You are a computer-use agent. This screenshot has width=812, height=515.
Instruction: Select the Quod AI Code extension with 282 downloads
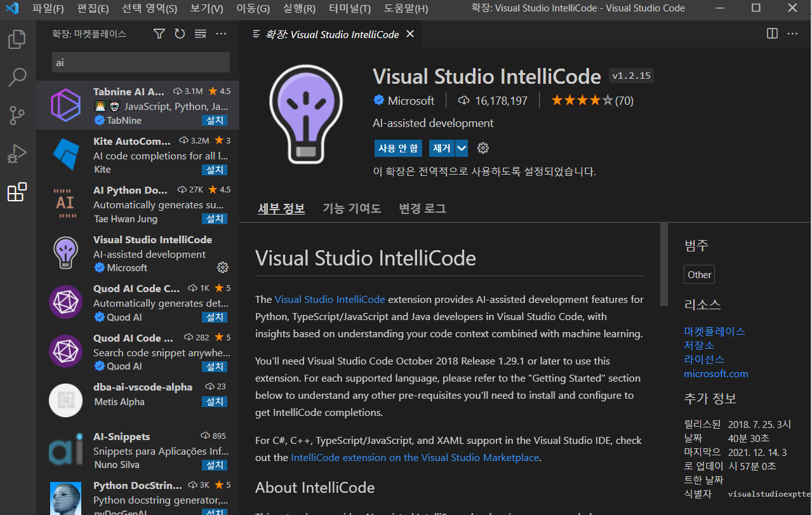pos(138,352)
